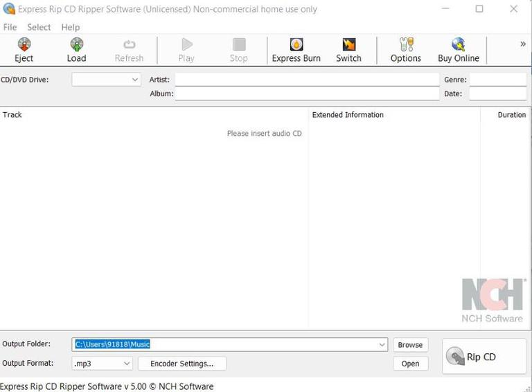Click the Refresh toolbar icon
The height and width of the screenshot is (392, 532).
pos(130,44)
